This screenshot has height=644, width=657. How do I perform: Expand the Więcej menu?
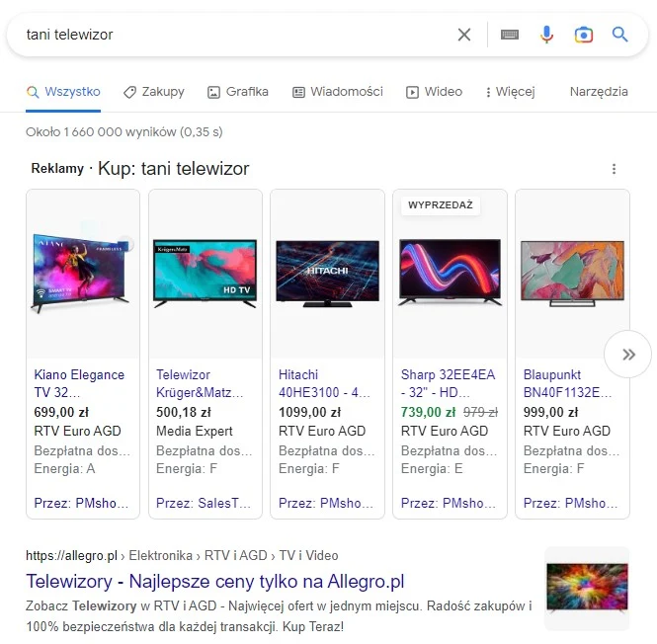(510, 92)
